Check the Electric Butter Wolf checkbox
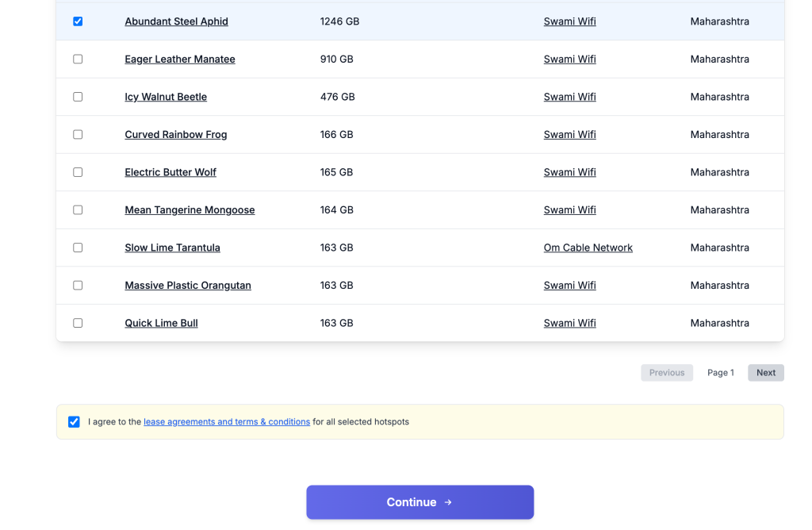Screen dimensions: 812x530 (x=78, y=172)
